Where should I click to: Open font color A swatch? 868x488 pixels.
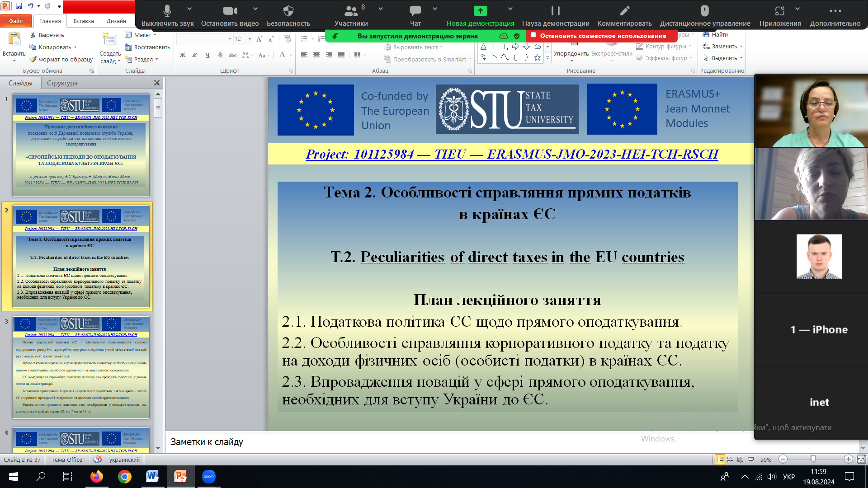tap(282, 55)
